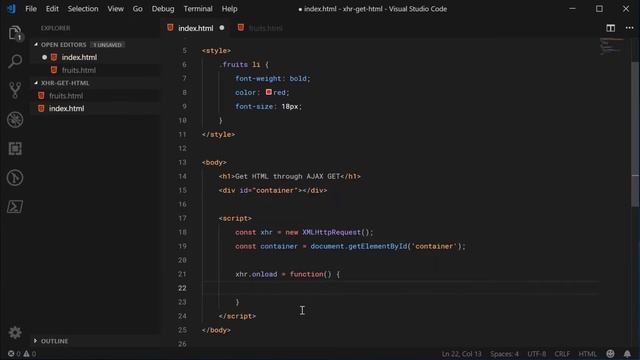Click the '1 UNSAVED' badge in Open Editors
This screenshot has height=360, width=640.
click(108, 44)
